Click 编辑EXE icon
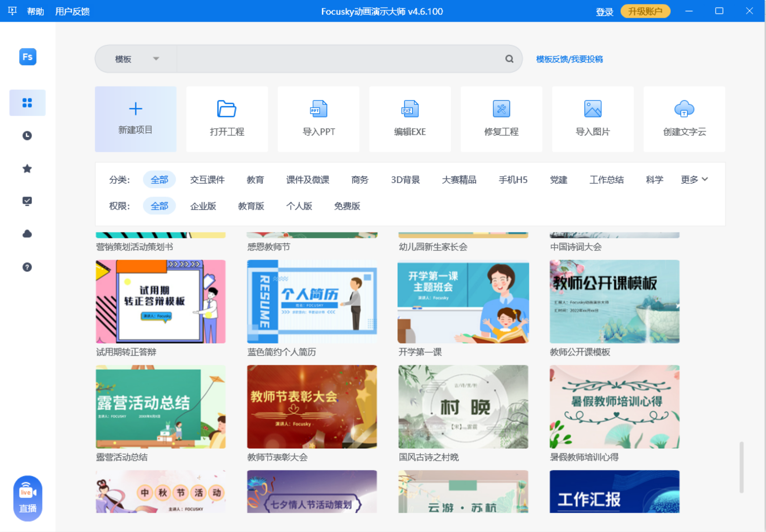 tap(410, 119)
